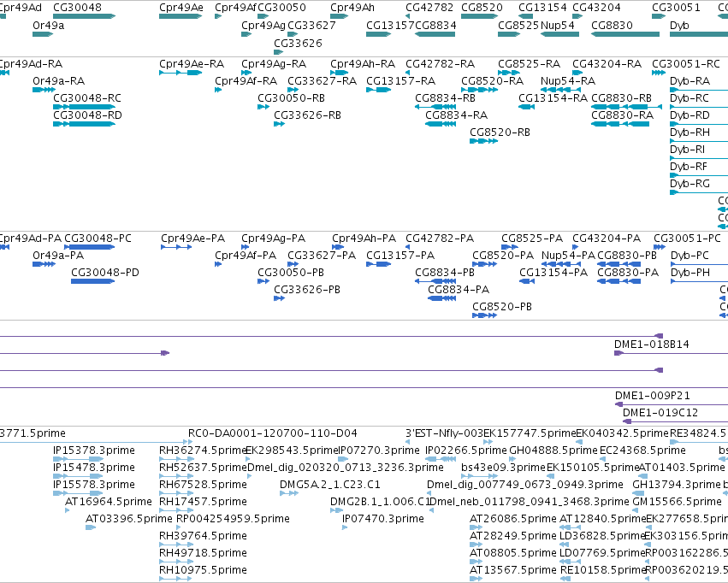The image size is (728, 583).
Task: Click the AT26086.5prime EST label
Action: pos(513,519)
